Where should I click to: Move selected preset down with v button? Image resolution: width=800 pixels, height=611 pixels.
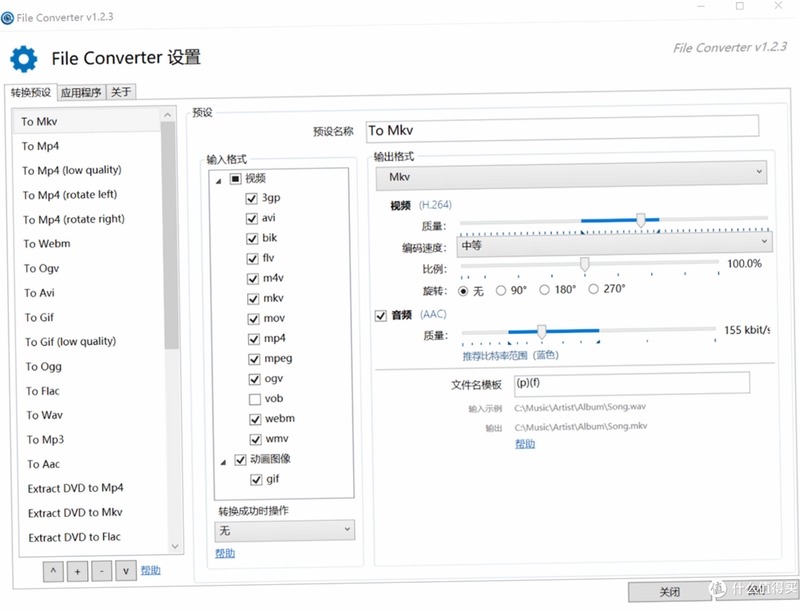click(x=126, y=571)
